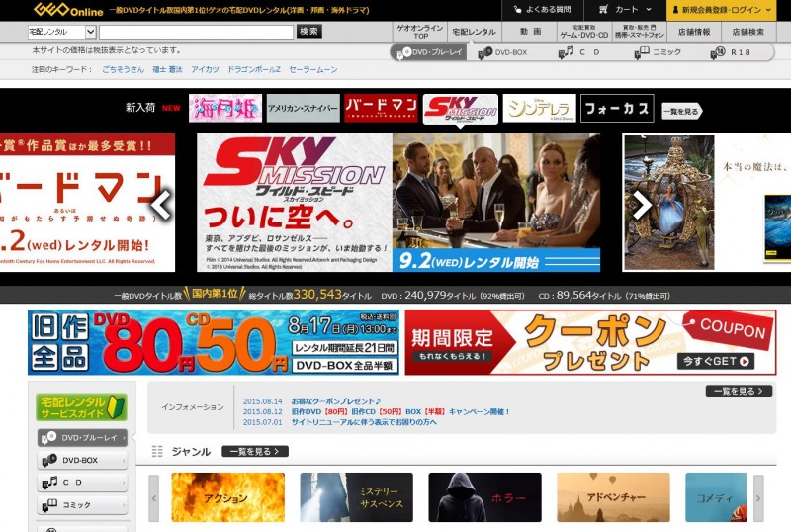Click the member login person icon
Viewport: 791px width, 532px height.
pyautogui.click(x=675, y=10)
